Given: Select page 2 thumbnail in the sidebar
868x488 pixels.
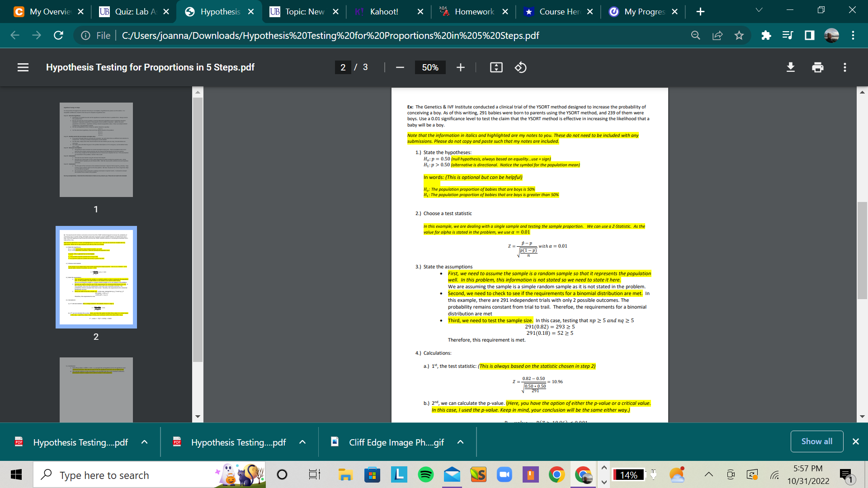Looking at the screenshot, I should (96, 277).
